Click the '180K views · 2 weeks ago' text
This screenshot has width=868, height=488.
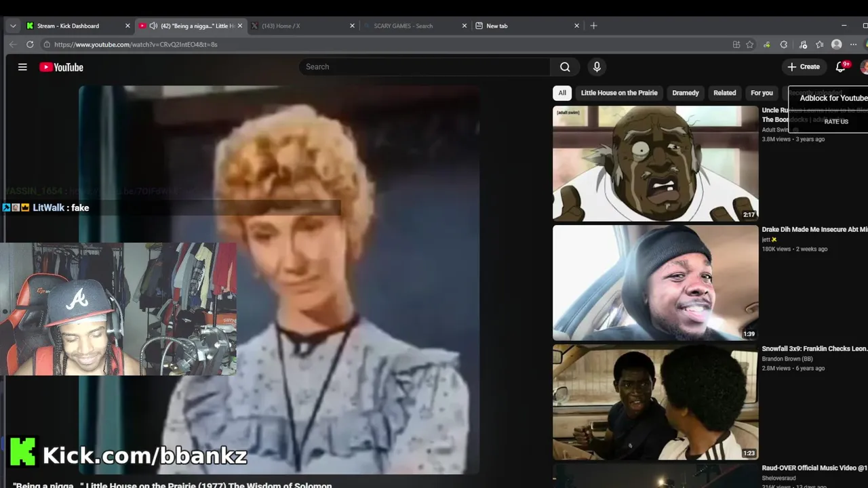coord(794,249)
